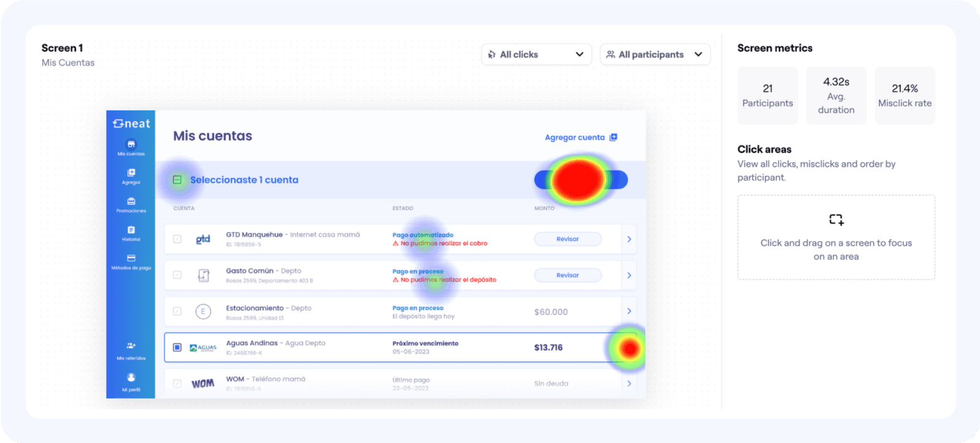Screen dimensions: 980x443
Task: Click the 21 Participants metric card
Action: [x=767, y=96]
